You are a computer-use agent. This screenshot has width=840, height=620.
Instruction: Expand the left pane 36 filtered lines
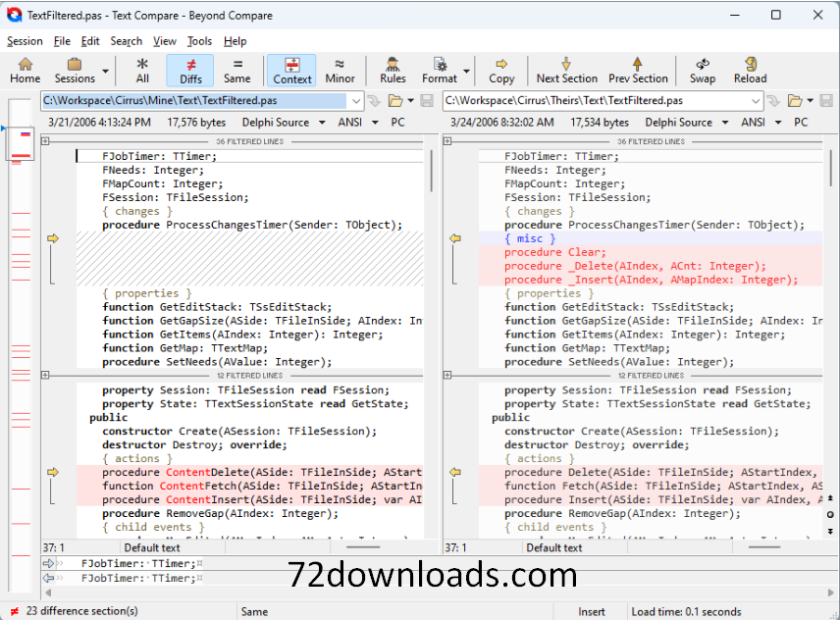pyautogui.click(x=45, y=142)
